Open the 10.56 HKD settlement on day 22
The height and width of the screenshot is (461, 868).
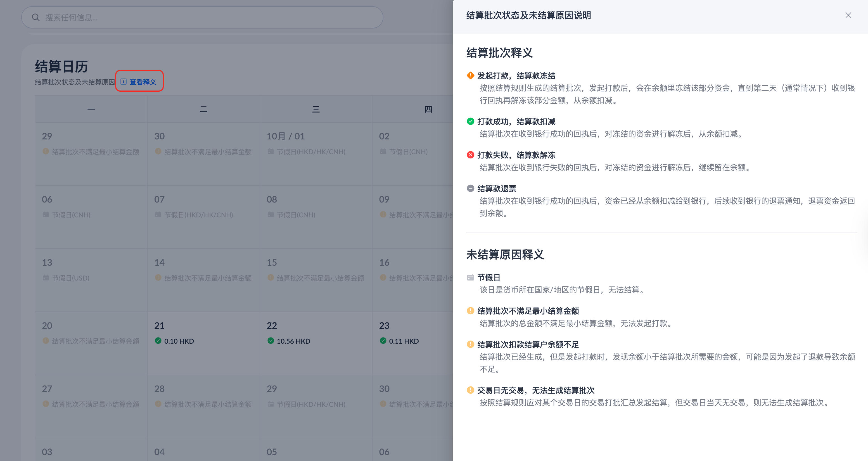tap(293, 341)
